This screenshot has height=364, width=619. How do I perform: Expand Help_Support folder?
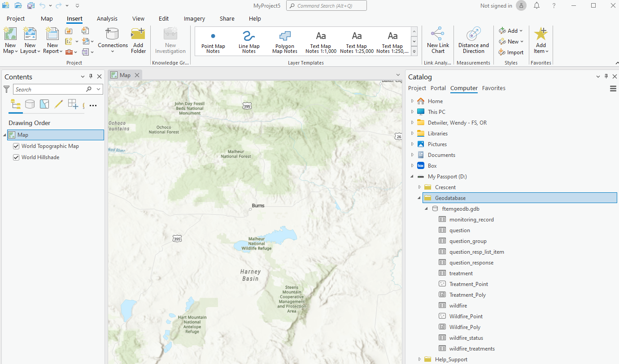419,359
